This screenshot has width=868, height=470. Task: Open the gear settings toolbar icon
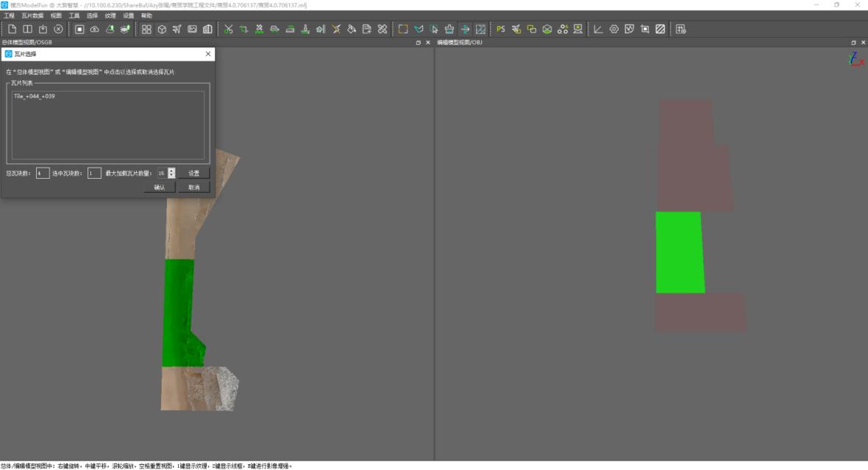click(614, 29)
